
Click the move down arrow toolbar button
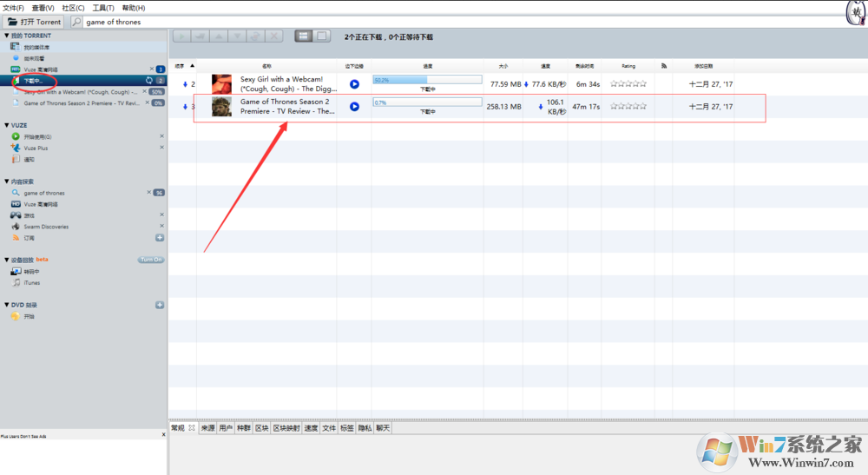pyautogui.click(x=237, y=36)
